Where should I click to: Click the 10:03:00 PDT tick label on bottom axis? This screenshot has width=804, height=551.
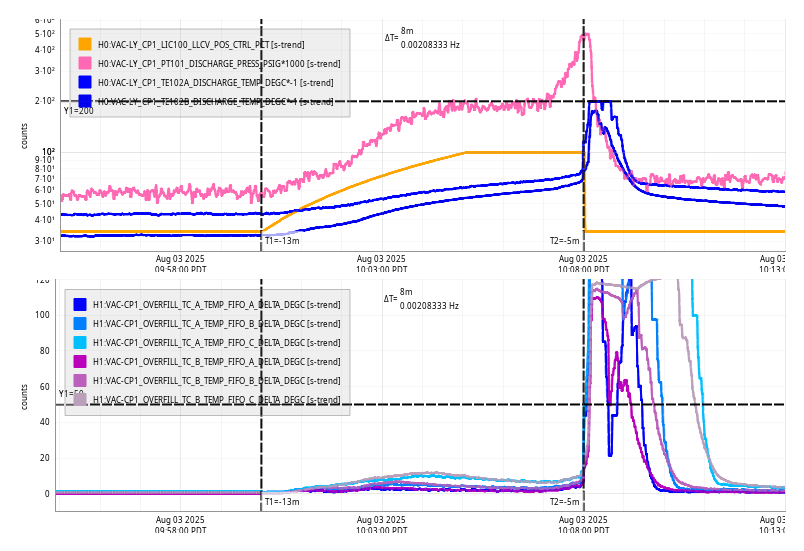click(381, 524)
